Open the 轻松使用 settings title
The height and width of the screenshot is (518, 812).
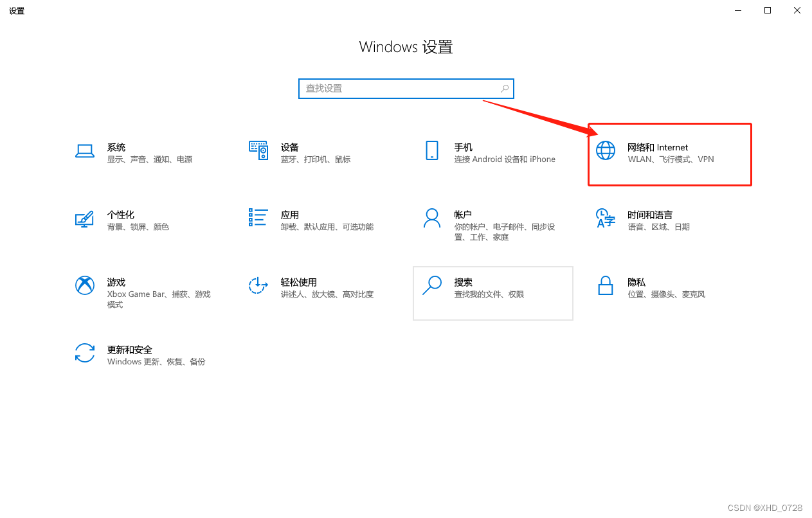click(299, 282)
